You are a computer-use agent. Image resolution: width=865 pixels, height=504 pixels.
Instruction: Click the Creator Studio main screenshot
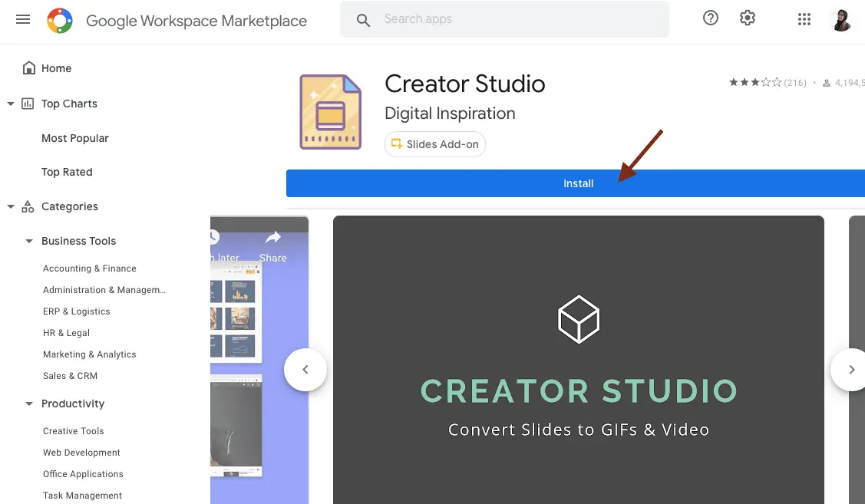[579, 360]
